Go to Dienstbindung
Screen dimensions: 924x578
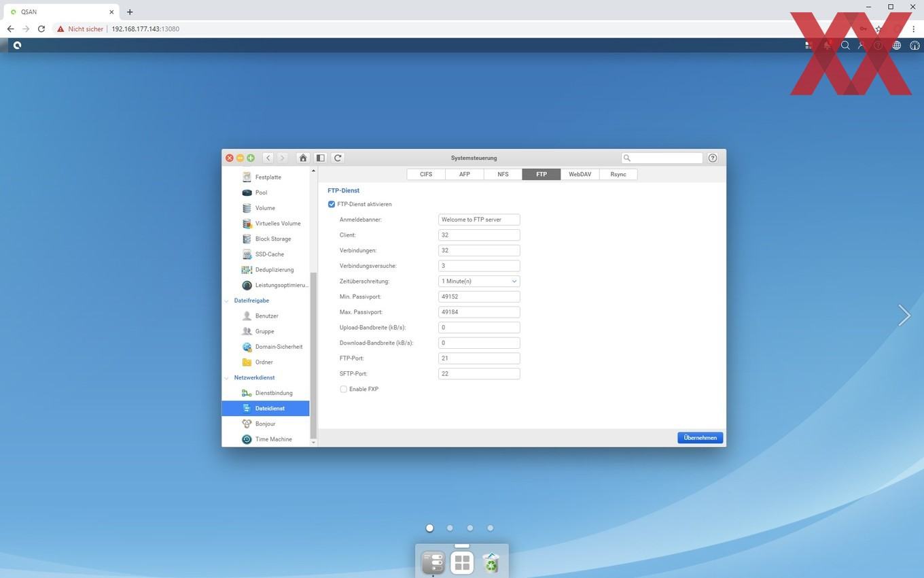point(266,393)
